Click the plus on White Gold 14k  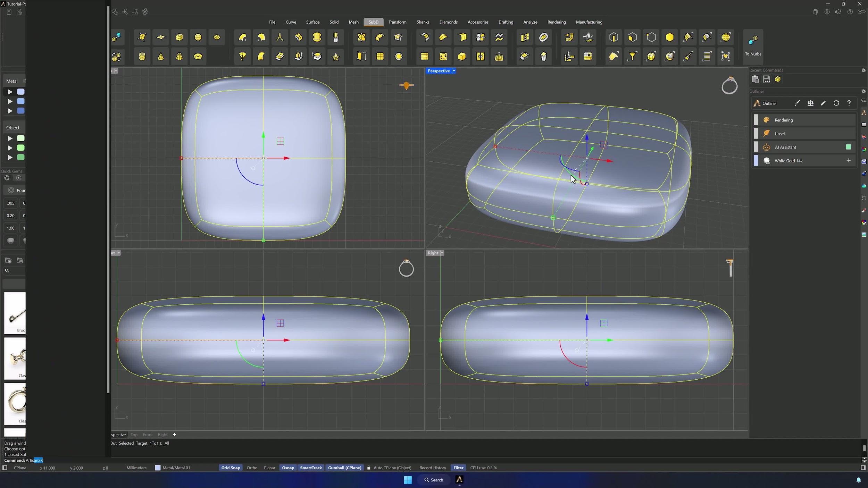pos(849,160)
